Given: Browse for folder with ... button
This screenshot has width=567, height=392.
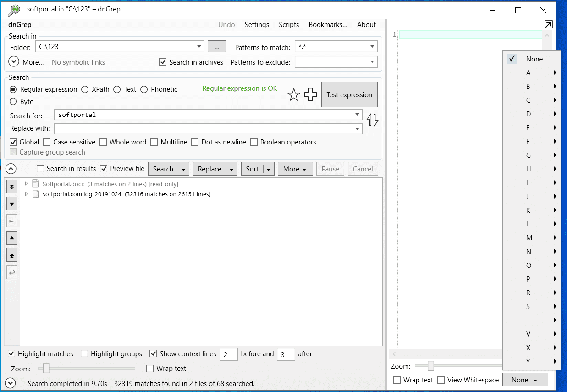Looking at the screenshot, I should [x=217, y=46].
